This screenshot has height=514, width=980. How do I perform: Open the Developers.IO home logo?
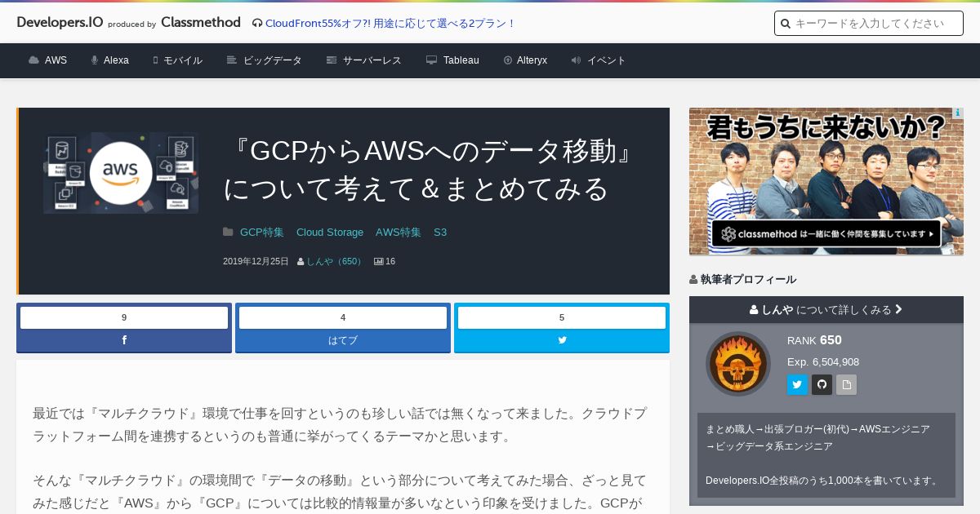(60, 22)
